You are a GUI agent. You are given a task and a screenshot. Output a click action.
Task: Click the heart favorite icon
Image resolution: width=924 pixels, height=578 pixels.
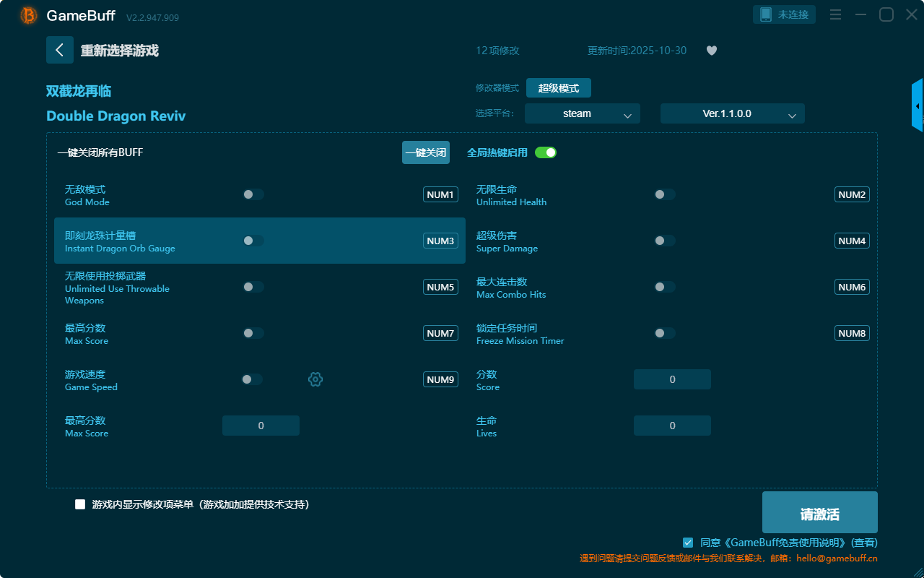click(x=711, y=51)
